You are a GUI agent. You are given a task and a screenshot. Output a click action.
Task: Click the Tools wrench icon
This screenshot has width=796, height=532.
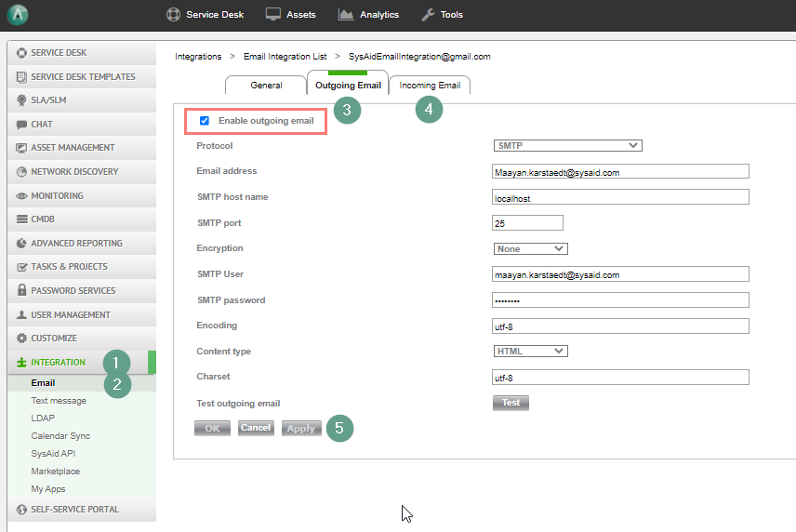[428, 15]
